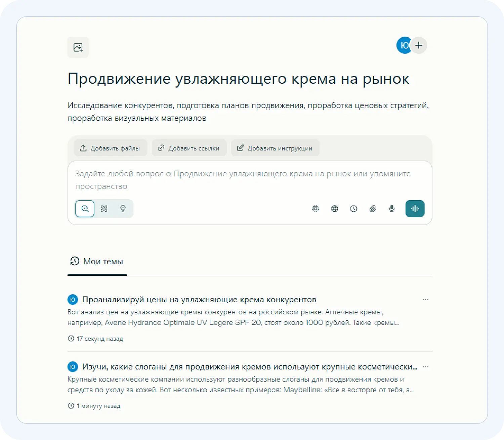504x440 pixels.
Task: Click the Добавить инструкции button
Action: click(275, 148)
